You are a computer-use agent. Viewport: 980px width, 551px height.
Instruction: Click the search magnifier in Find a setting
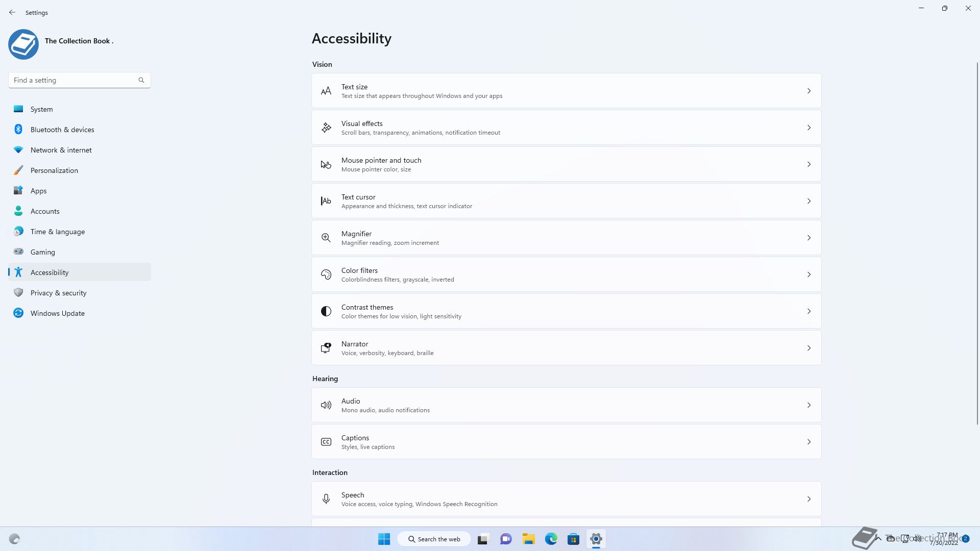click(141, 80)
